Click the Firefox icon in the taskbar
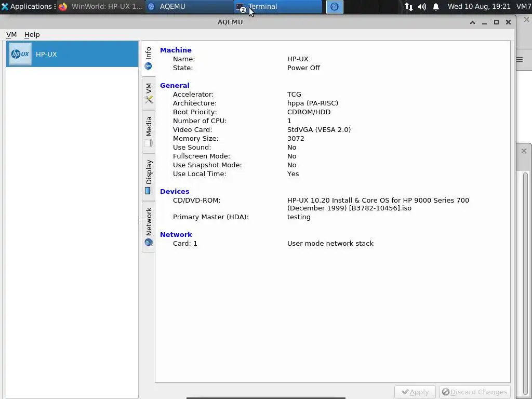 [x=63, y=6]
